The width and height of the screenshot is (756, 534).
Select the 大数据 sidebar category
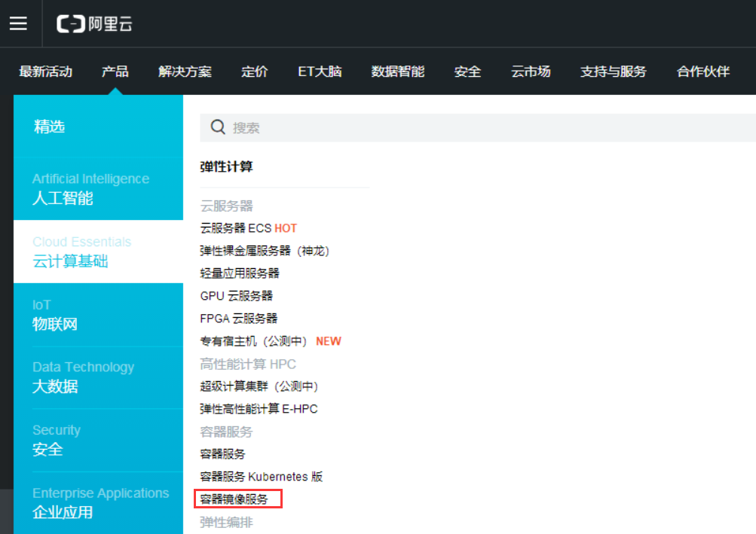coord(98,377)
